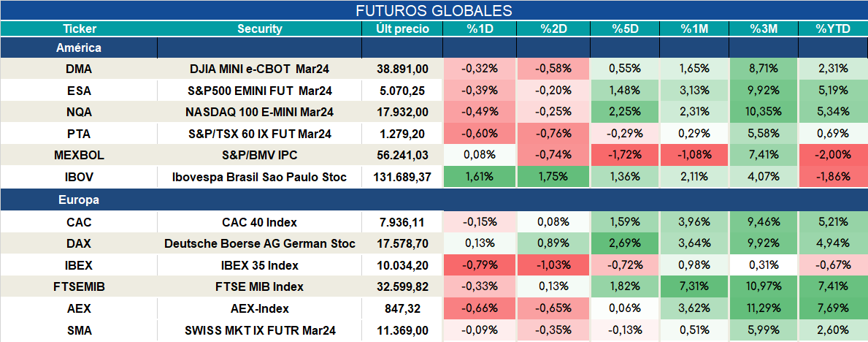Select the NASDAQ 100 E-MINI Mar24 cell
Image resolution: width=868 pixels, height=342 pixels.
[260, 113]
